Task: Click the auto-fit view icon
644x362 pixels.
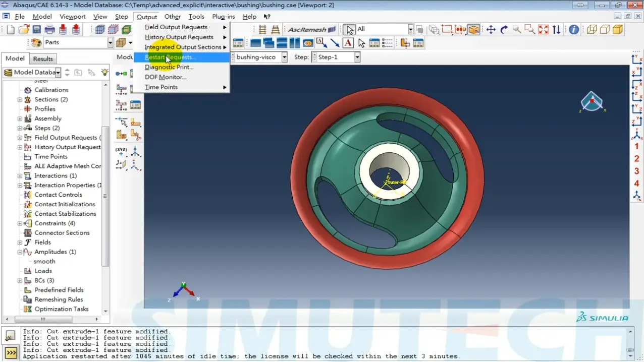Action: 543,30
